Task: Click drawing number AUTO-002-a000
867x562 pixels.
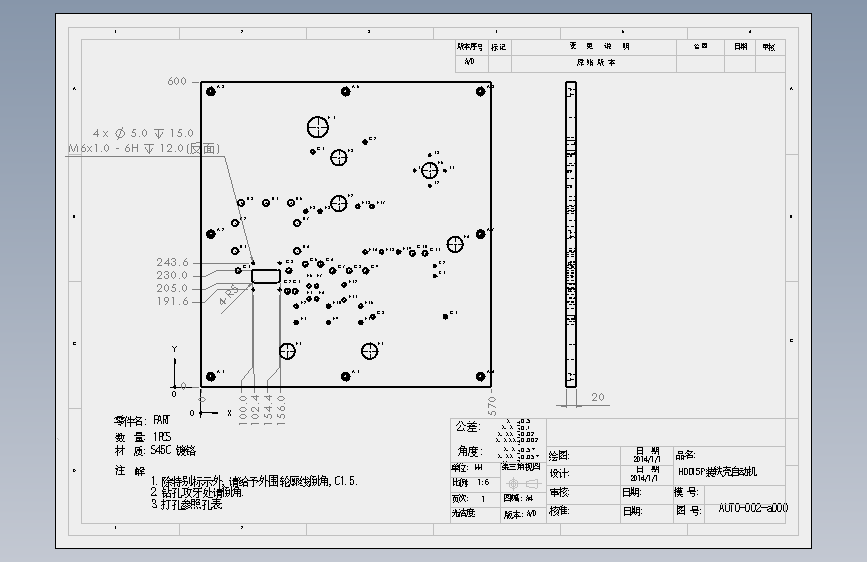Action: [753, 508]
